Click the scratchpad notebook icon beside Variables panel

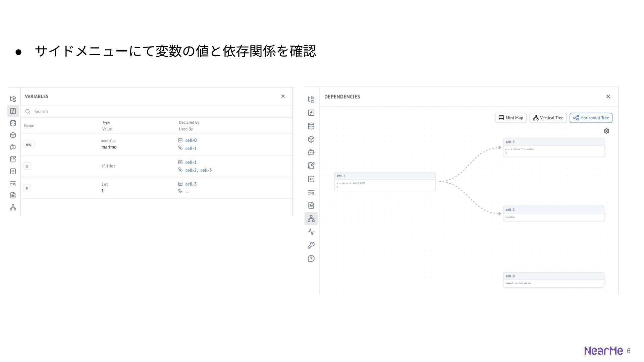coord(13,159)
